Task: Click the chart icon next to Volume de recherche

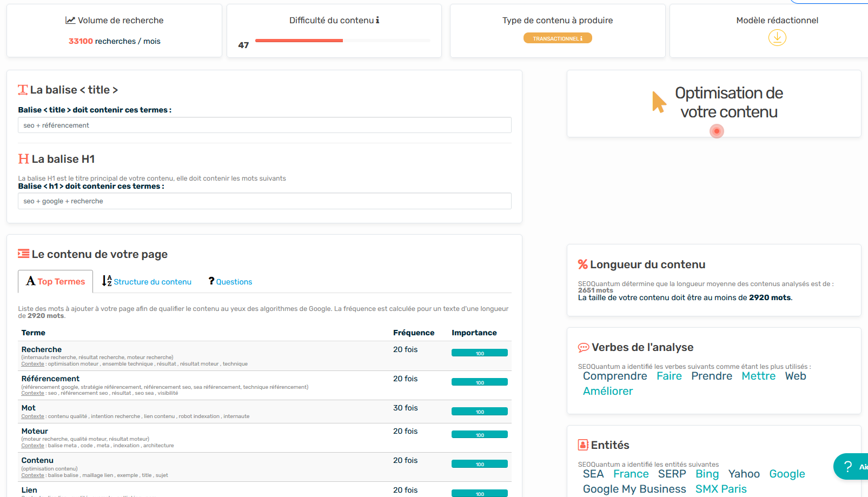Action: pos(70,21)
